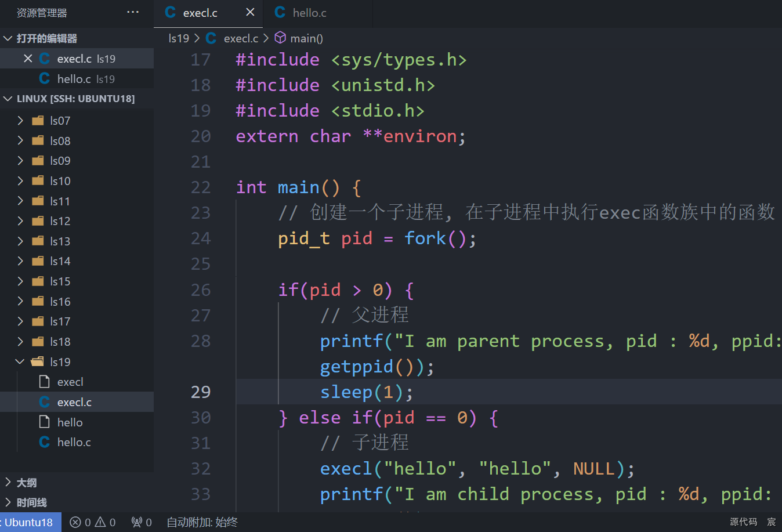This screenshot has height=532, width=782.
Task: Close the execl.c editor tab
Action: 250,12
